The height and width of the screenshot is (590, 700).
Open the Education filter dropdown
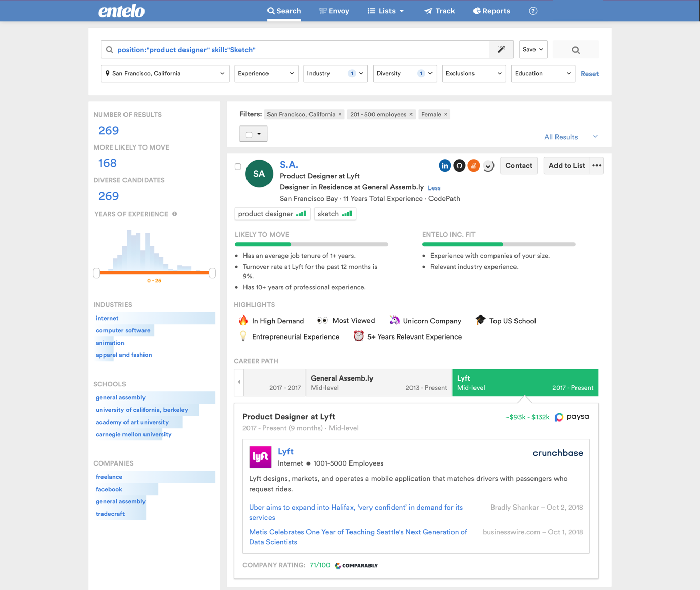[x=543, y=74]
